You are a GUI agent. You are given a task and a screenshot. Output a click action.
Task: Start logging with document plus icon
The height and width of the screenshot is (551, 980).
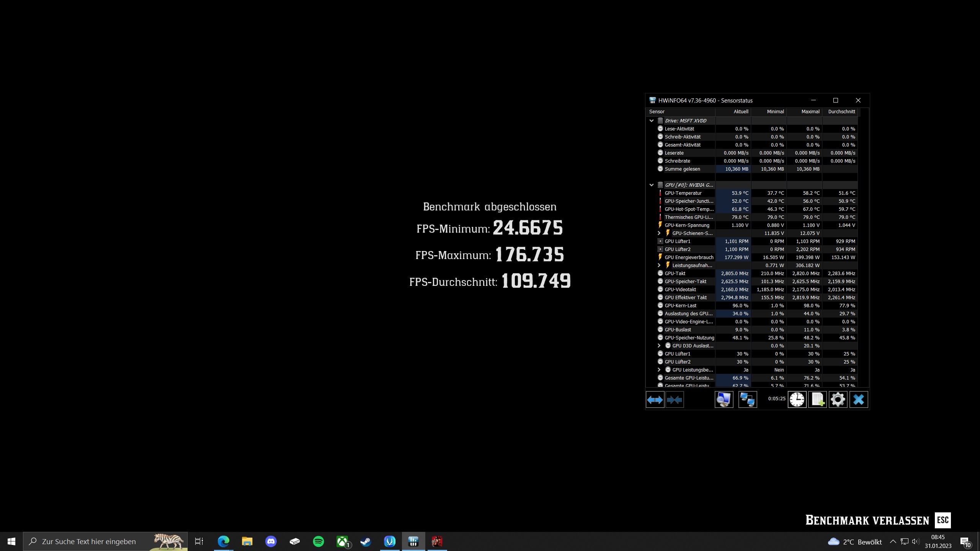tap(817, 400)
